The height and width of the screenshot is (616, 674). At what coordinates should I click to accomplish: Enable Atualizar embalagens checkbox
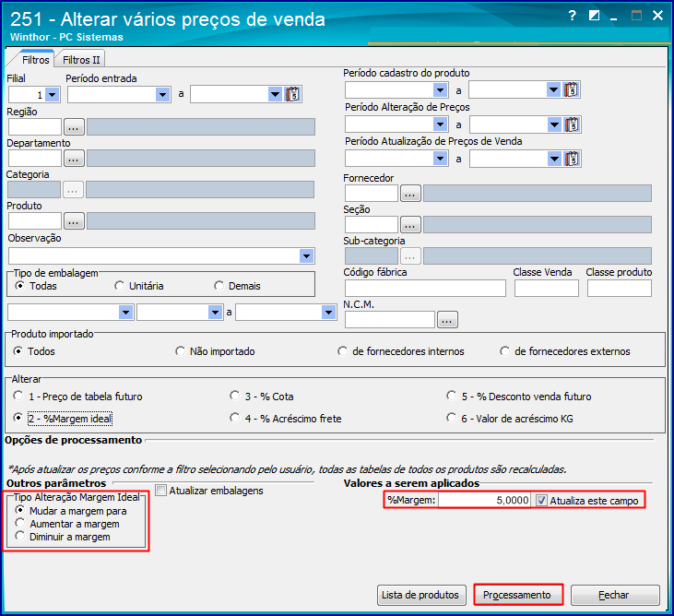(160, 491)
